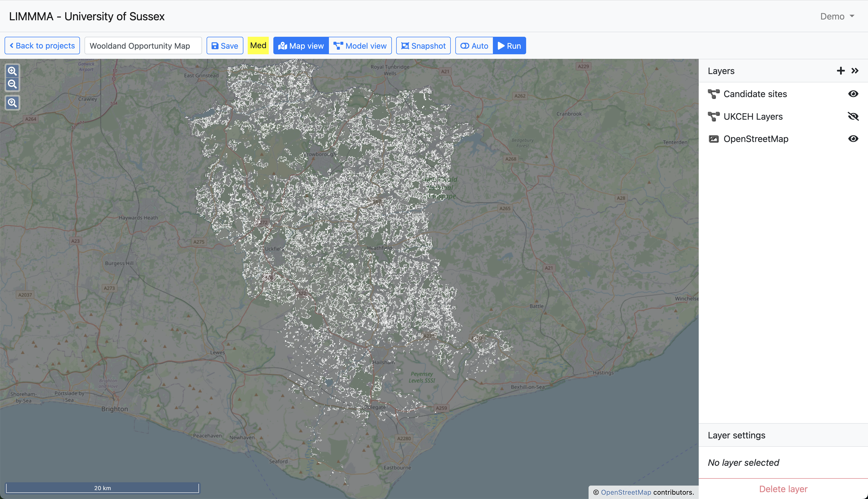This screenshot has width=868, height=499.
Task: Click the map zoom in icon
Action: (12, 71)
